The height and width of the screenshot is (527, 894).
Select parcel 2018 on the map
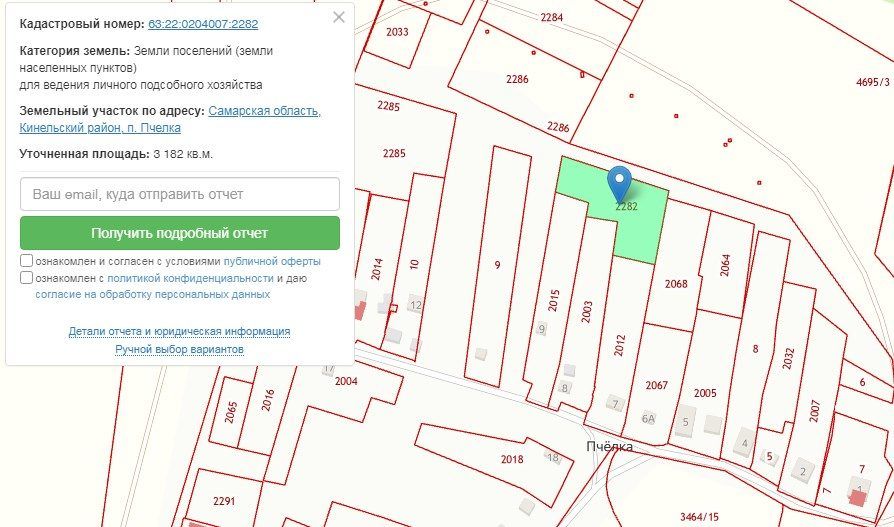pos(512,459)
